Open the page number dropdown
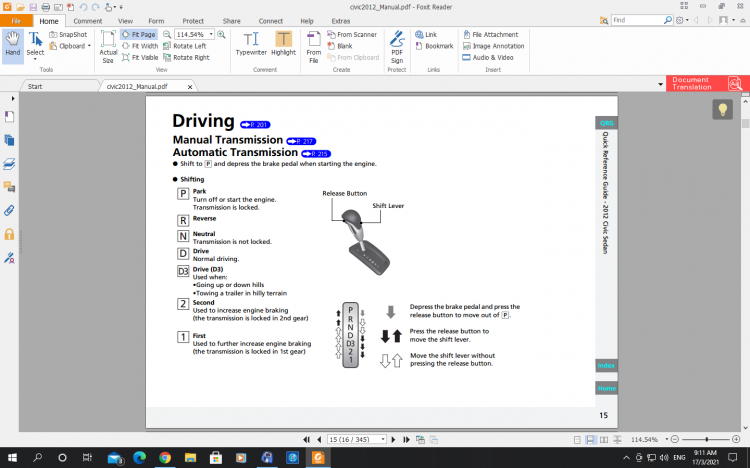 point(383,439)
